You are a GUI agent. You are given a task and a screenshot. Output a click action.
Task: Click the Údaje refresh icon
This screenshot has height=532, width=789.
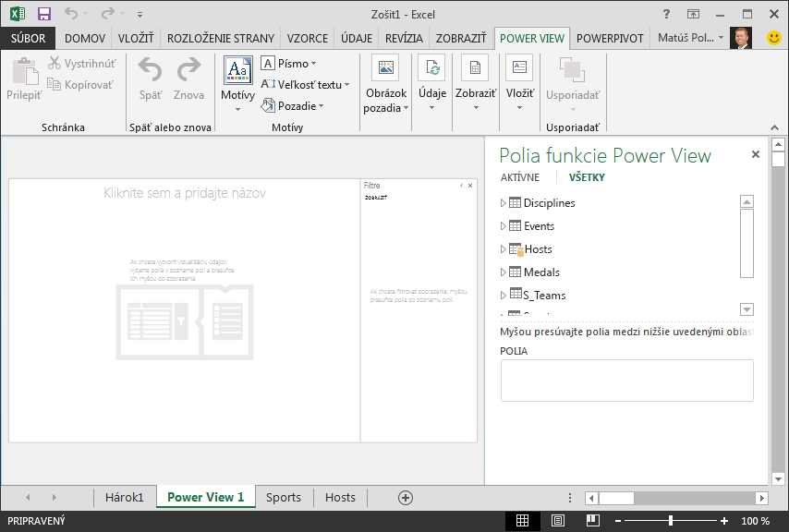[x=432, y=67]
